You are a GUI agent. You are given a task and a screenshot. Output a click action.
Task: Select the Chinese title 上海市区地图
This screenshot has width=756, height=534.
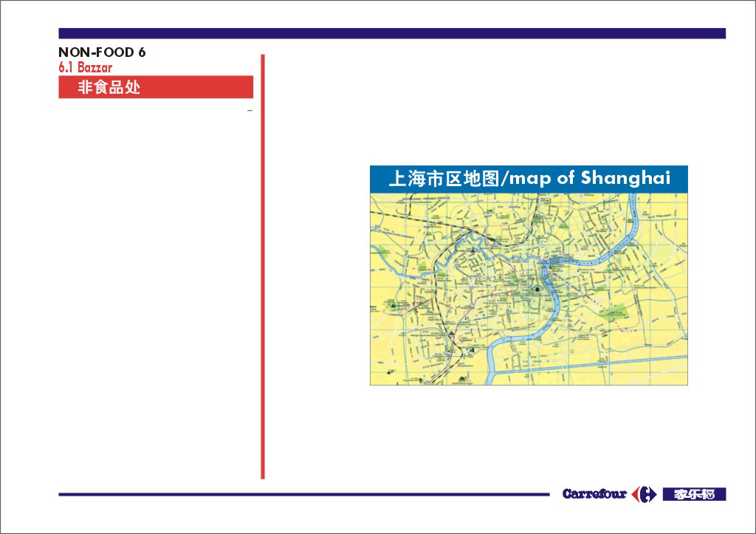click(443, 178)
